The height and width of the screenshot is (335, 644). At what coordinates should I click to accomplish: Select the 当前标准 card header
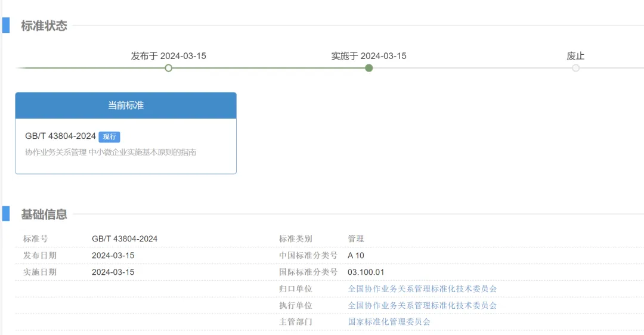click(x=126, y=106)
